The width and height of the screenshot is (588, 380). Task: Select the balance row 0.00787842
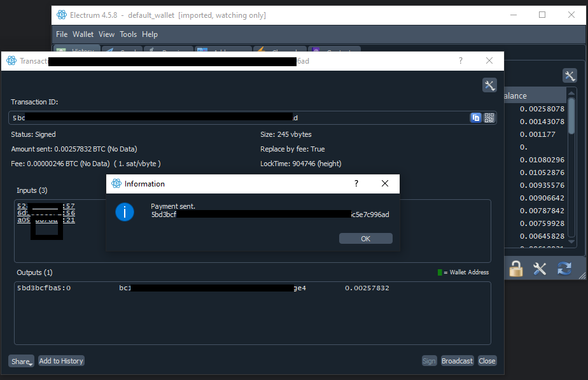pos(542,211)
